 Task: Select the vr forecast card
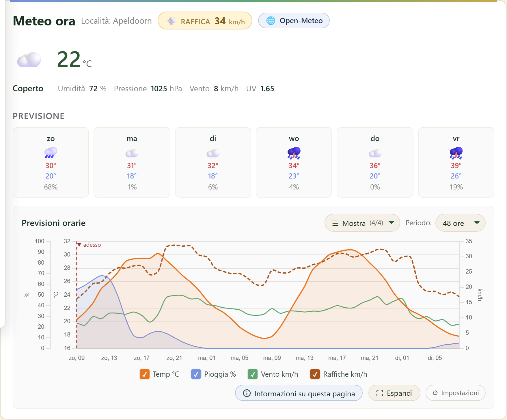(x=456, y=162)
